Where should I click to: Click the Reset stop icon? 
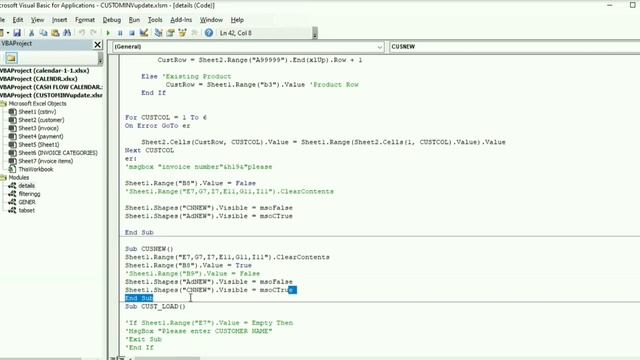(132, 33)
